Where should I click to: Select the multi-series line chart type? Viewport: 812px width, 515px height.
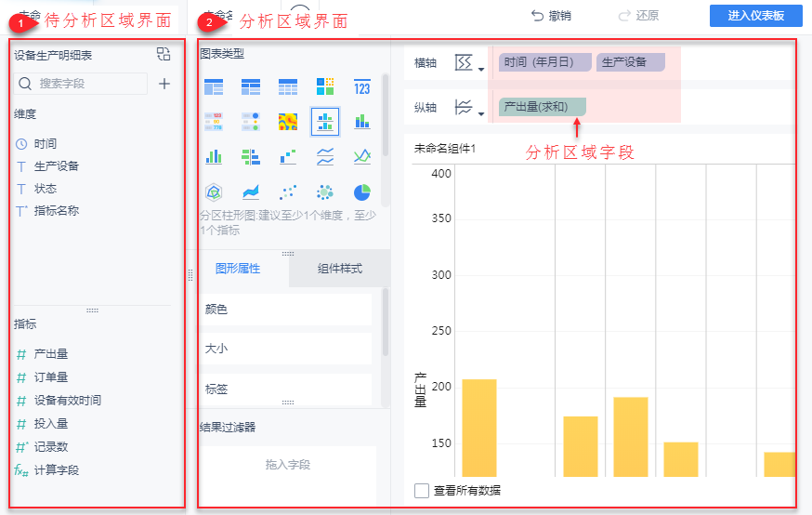click(x=362, y=156)
